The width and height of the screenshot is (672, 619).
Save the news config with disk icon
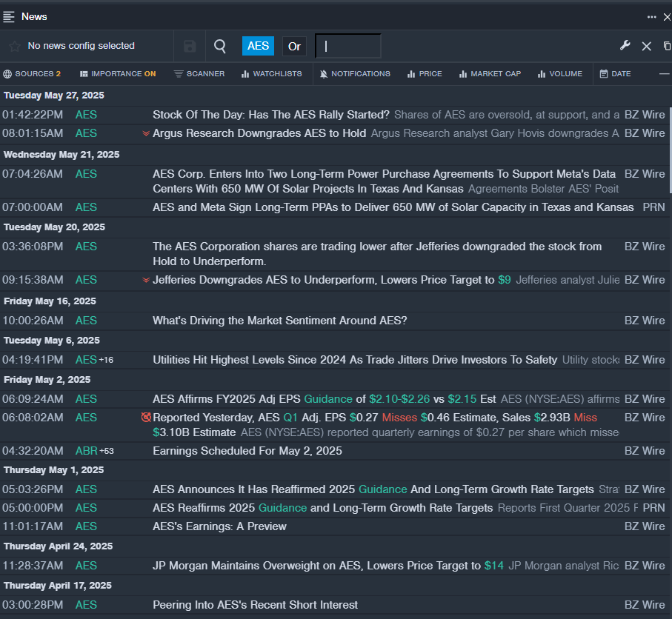coord(190,46)
